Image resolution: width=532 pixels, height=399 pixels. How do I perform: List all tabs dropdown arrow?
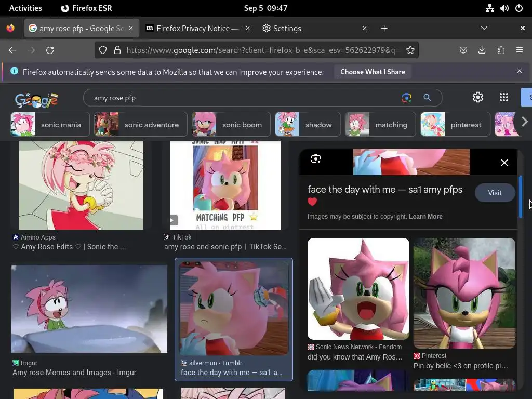(484, 28)
